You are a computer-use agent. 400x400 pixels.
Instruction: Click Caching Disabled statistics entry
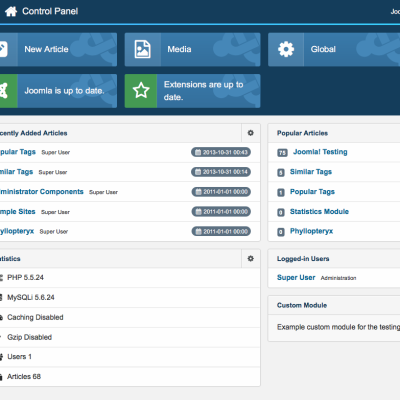pos(35,317)
